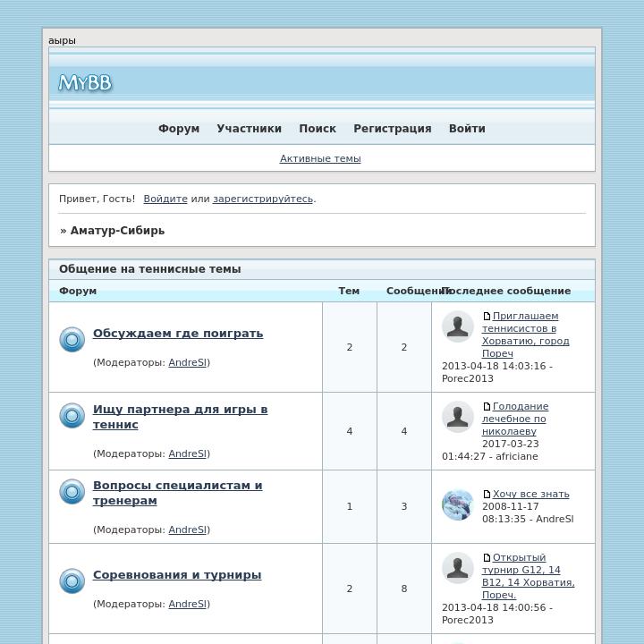The height and width of the screenshot is (644, 644).
Task: Click moderator AndreSI under Вопросы специалистам
Action: (188, 530)
